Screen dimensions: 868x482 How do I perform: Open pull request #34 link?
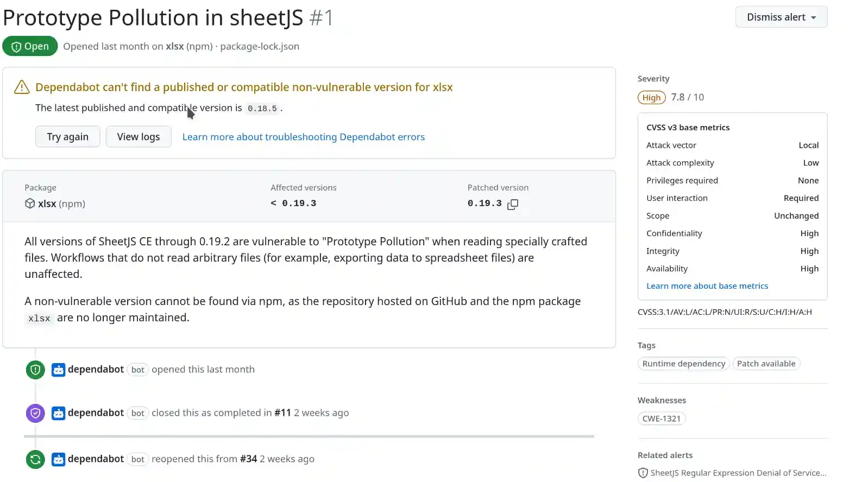point(248,459)
